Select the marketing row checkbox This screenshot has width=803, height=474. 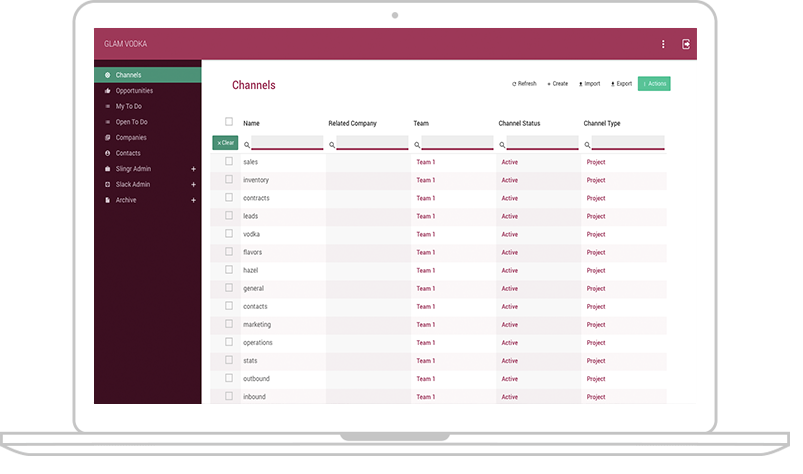pos(229,324)
